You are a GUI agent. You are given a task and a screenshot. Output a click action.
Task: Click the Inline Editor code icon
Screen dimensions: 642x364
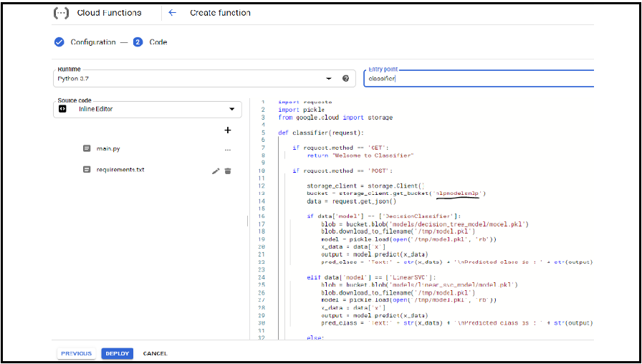point(62,110)
